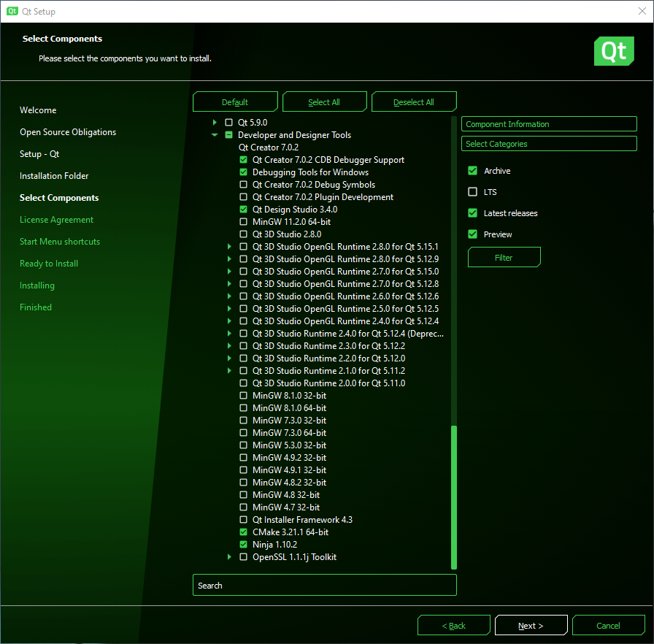The image size is (654, 644).
Task: Select MinGW 4.7 32-bit row text
Action: point(286,507)
